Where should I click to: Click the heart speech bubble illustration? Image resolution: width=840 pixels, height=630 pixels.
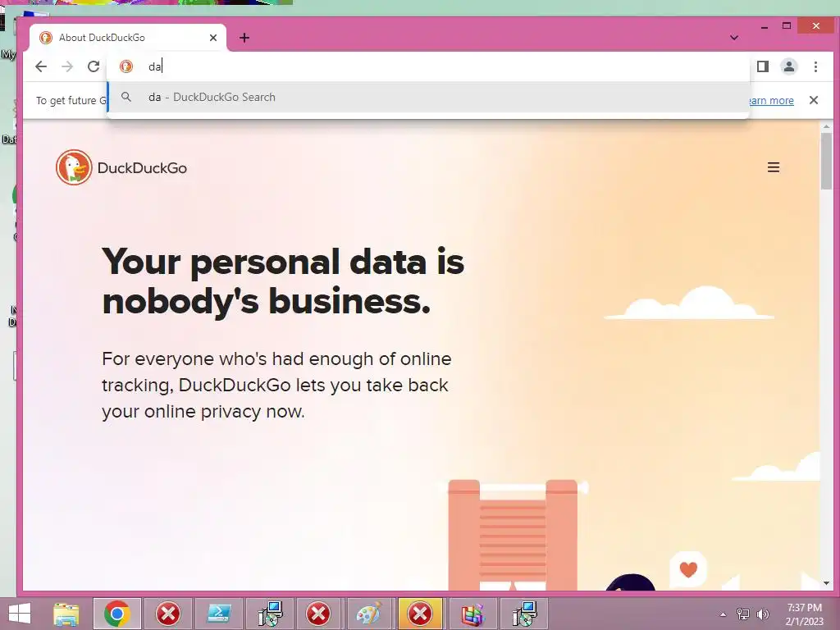tap(688, 569)
